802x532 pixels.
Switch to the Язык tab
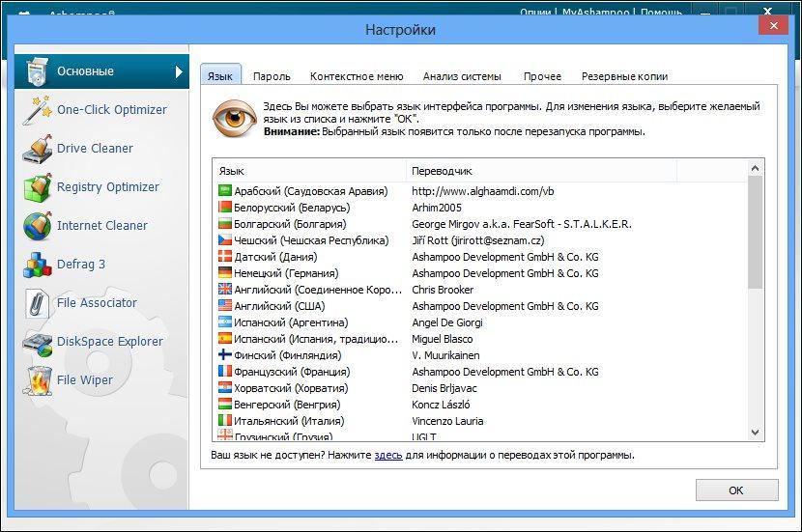point(220,76)
